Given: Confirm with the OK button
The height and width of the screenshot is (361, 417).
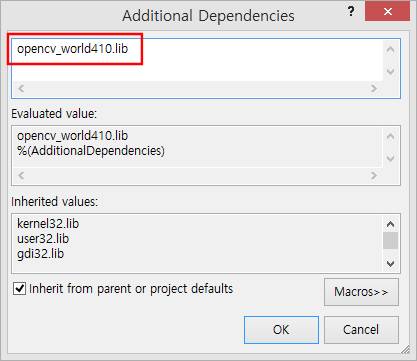Looking at the screenshot, I should [281, 330].
